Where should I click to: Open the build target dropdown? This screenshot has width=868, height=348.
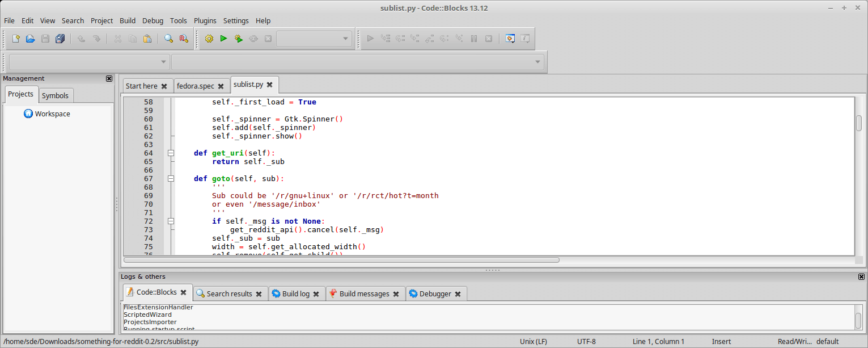click(344, 38)
